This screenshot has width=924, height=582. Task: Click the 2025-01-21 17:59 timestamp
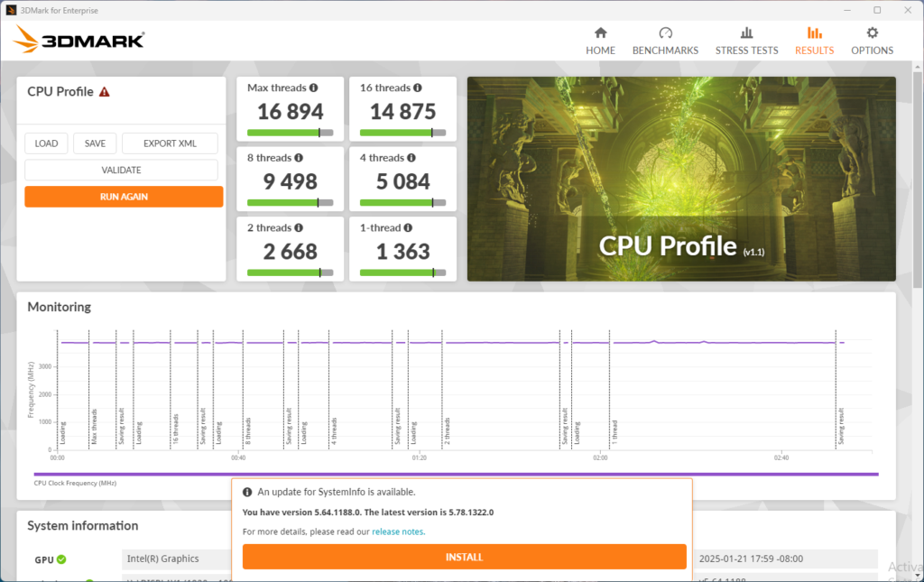pos(752,559)
